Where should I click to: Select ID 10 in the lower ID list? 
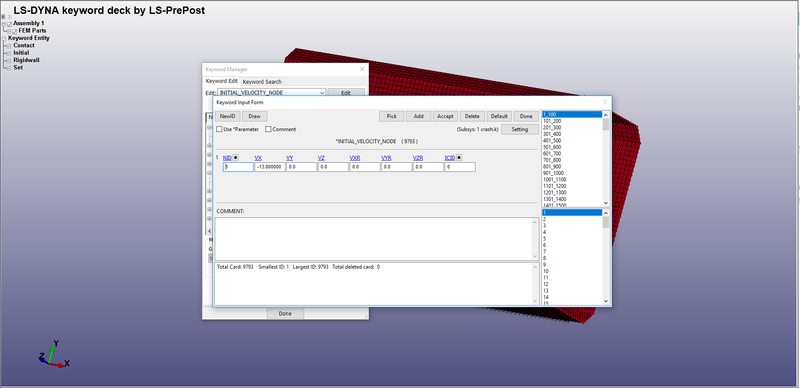572,271
